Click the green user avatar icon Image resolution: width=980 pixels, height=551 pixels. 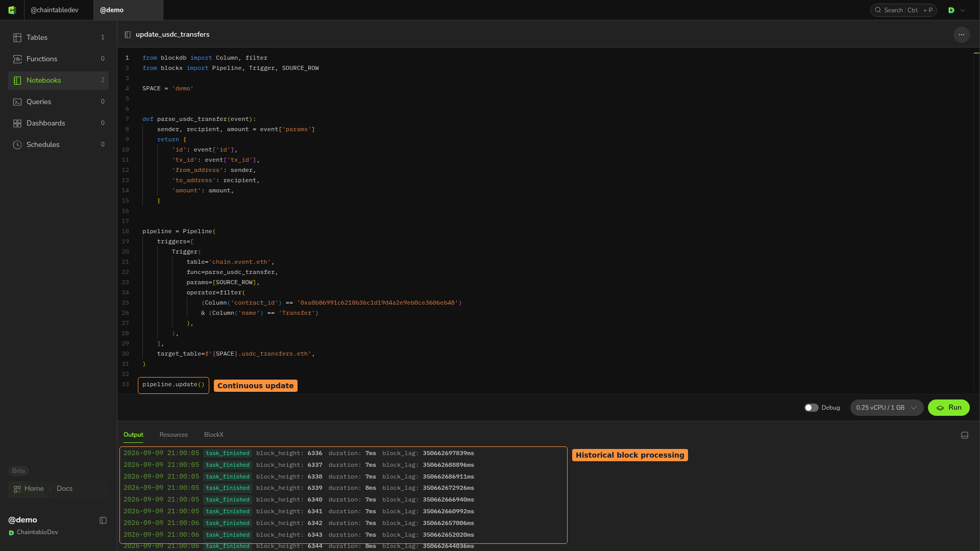[x=951, y=10]
